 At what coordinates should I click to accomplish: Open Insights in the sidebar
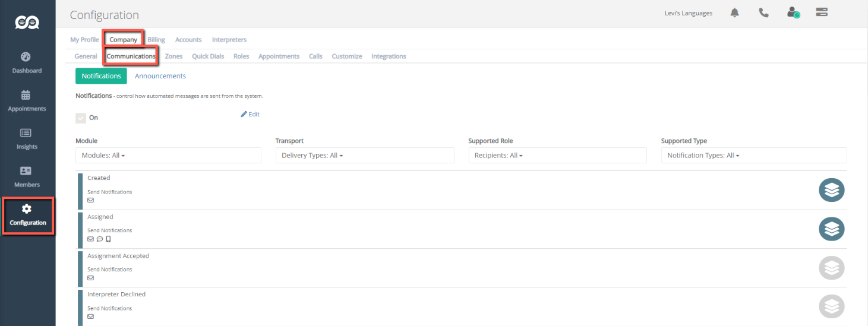pos(27,139)
